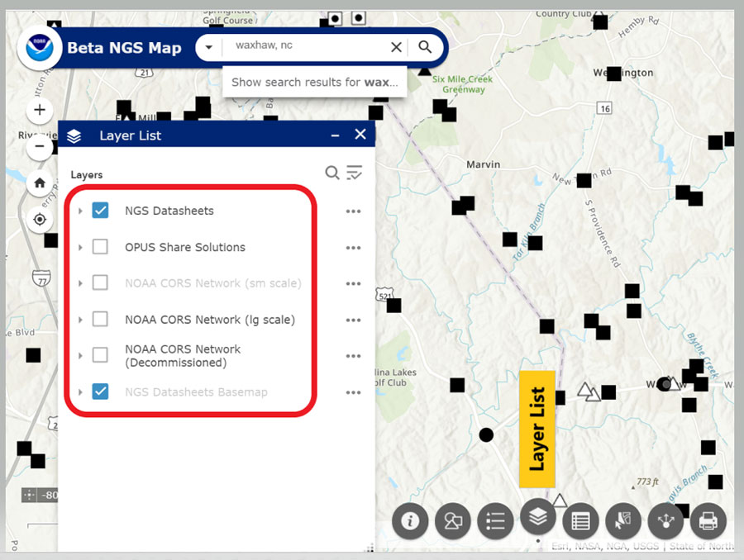This screenshot has height=560, width=744.
Task: Open the Layer List widget button
Action: pyautogui.click(x=538, y=518)
